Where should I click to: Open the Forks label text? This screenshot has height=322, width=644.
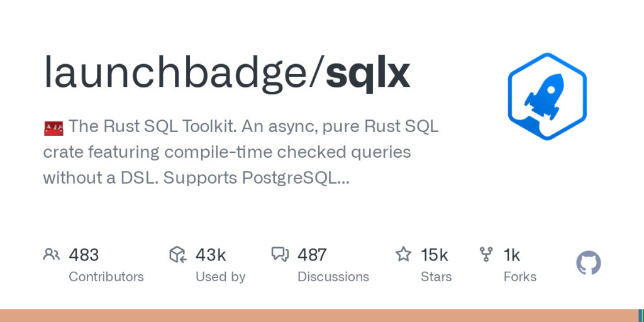click(520, 277)
